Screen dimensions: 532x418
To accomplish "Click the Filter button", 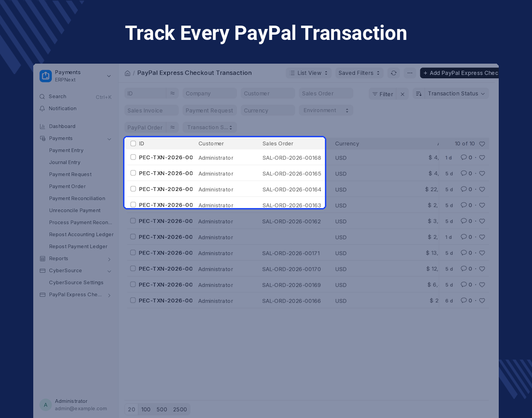I will coord(383,94).
